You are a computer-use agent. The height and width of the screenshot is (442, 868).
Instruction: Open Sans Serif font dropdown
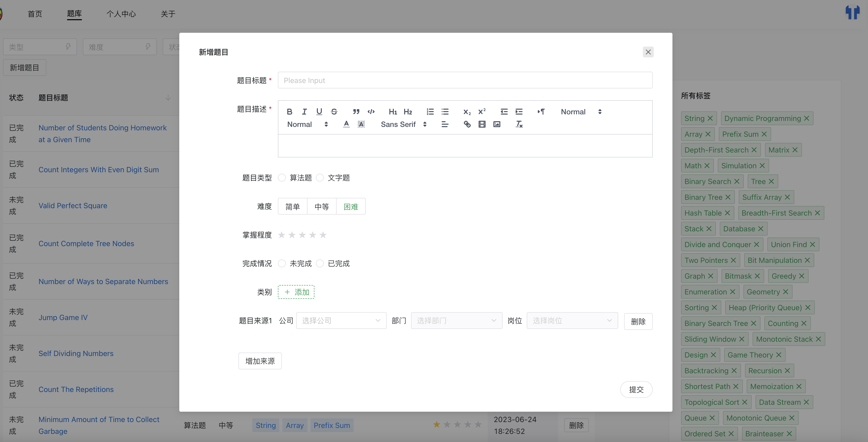[403, 124]
